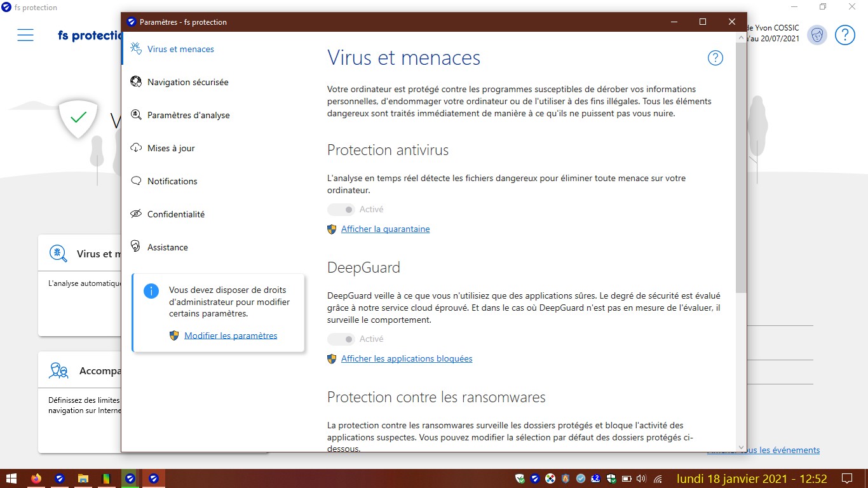This screenshot has height=488, width=868.
Task: Open the volume control in system tray
Action: [641, 478]
